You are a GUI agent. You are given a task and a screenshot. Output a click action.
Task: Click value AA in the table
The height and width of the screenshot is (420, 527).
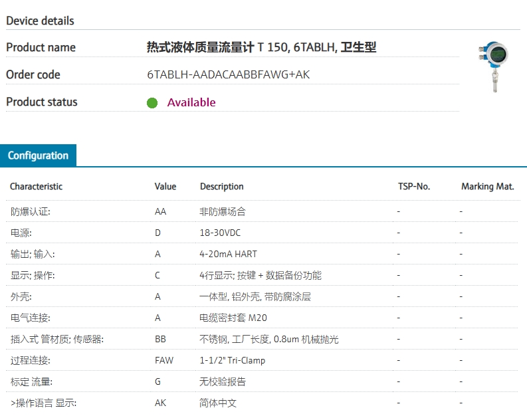coord(161,212)
